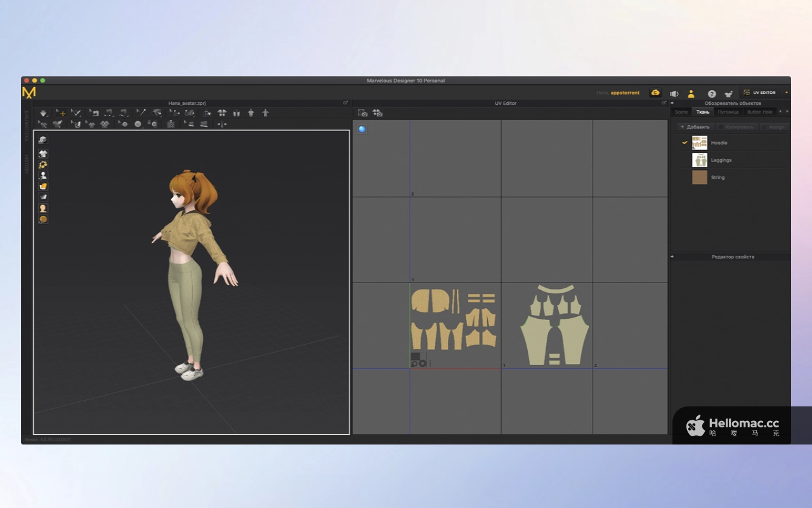Pop out the UV Editor window
Viewport: 812px width, 508px height.
tap(664, 103)
